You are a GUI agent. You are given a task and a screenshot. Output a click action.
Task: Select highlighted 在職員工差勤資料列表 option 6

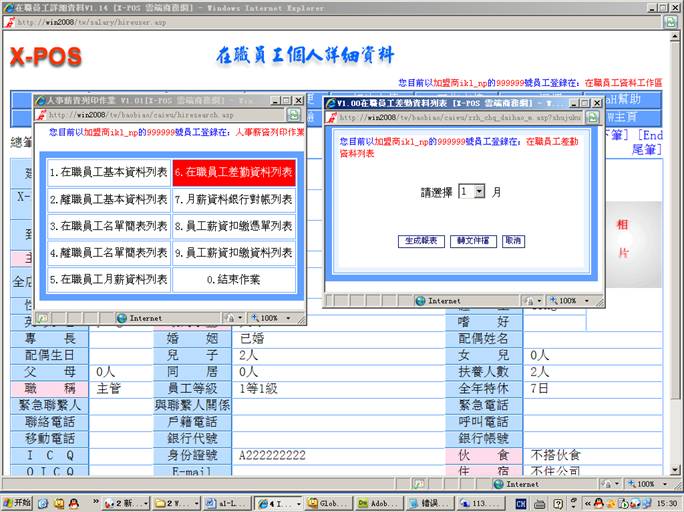point(234,173)
